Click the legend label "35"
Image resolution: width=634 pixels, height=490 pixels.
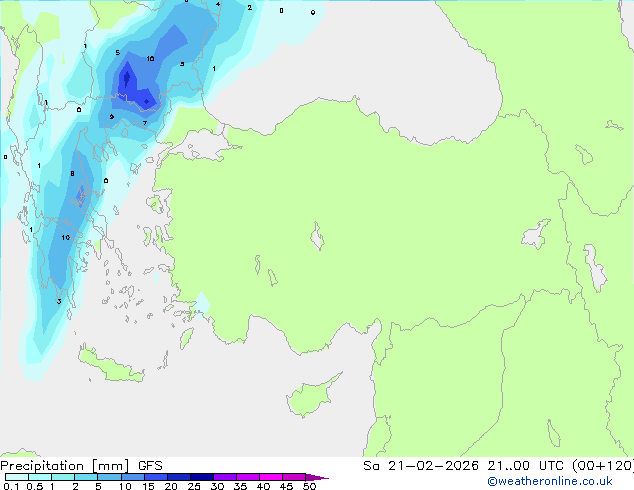coord(240,486)
